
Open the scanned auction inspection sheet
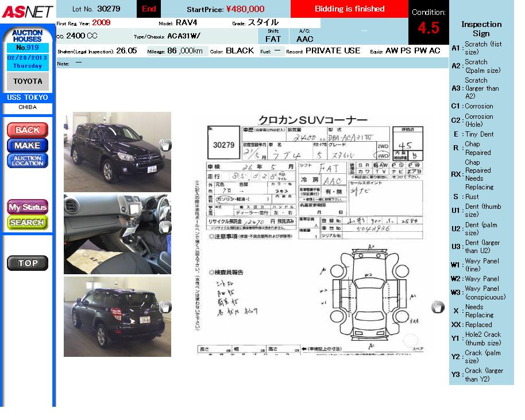coord(310,235)
